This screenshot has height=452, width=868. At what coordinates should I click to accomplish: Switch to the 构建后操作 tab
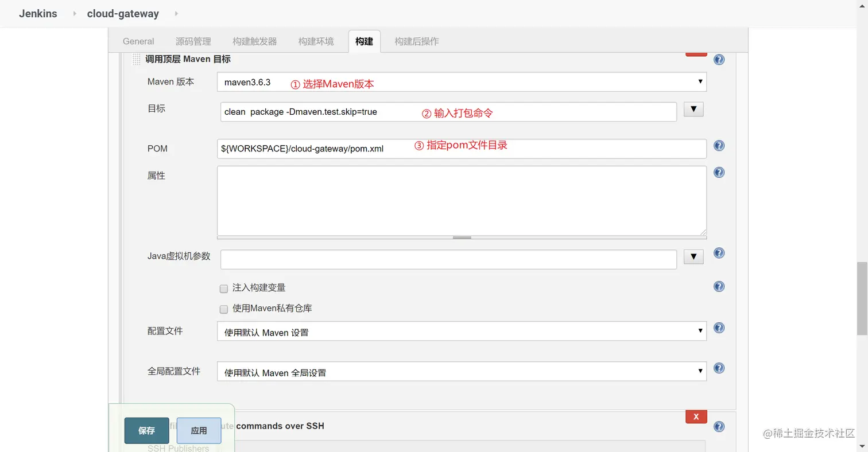417,41
